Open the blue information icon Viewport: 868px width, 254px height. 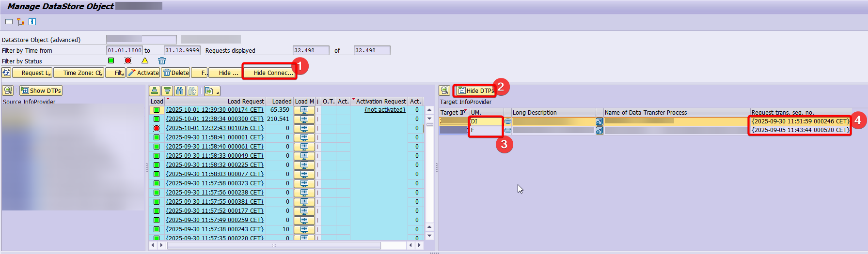[32, 22]
